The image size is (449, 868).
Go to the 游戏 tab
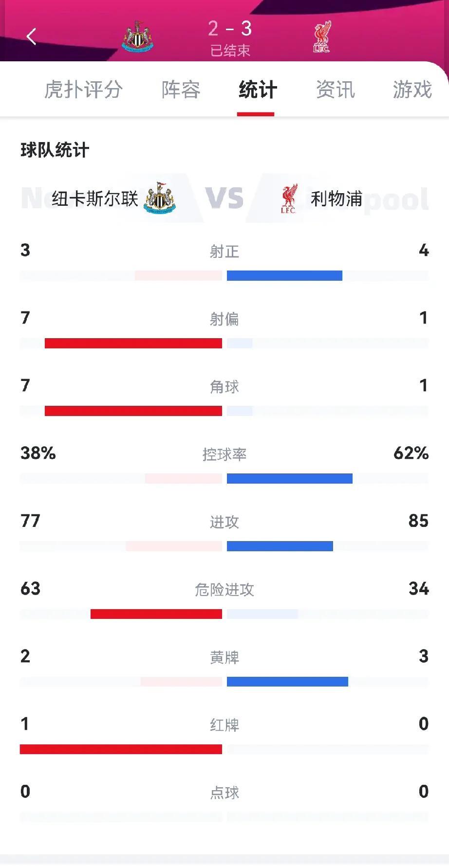click(x=412, y=90)
